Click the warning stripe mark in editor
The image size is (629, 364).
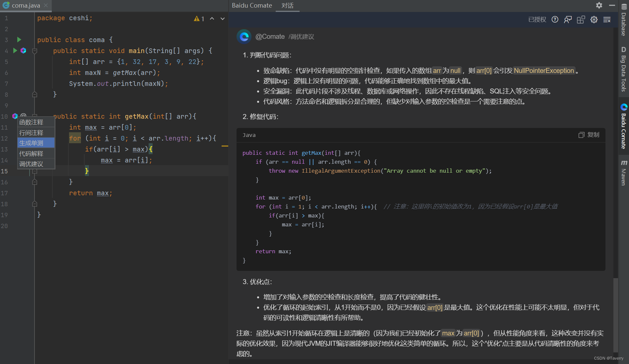coord(225,146)
